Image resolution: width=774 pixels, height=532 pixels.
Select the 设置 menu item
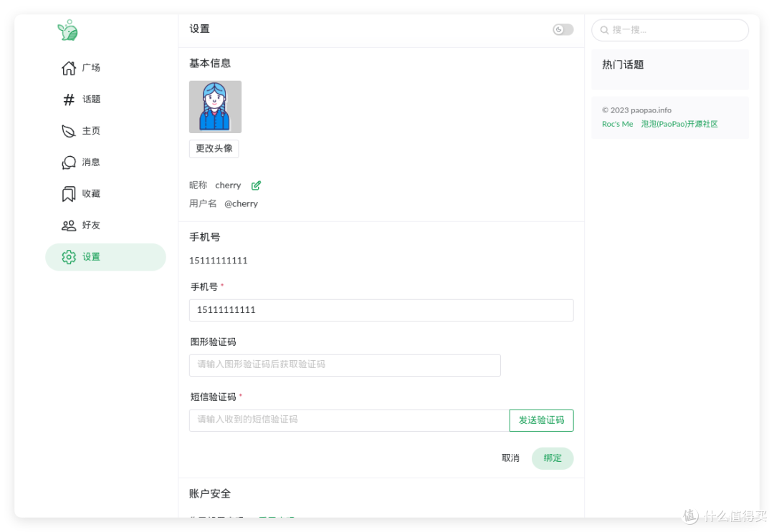pos(105,257)
